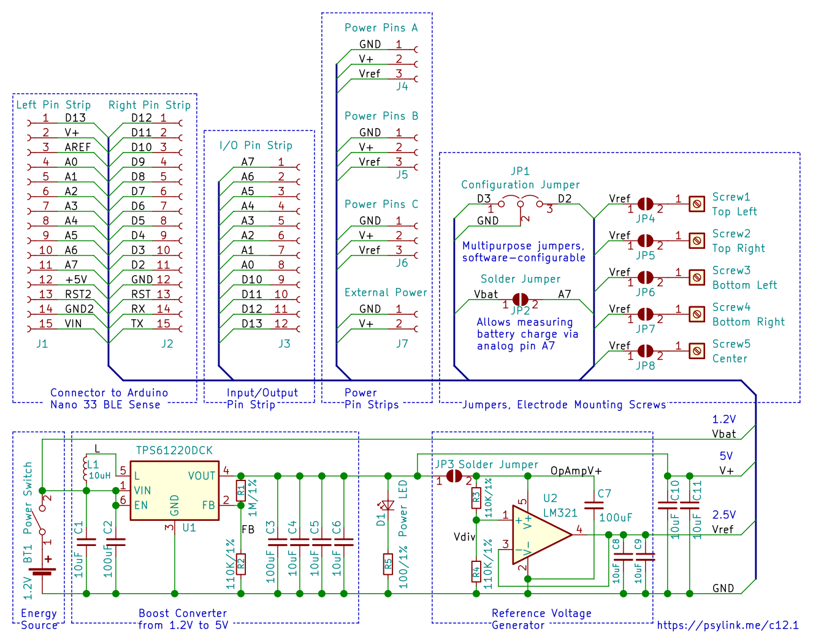Click the LM321 op-amp triangle symbol

(542, 535)
